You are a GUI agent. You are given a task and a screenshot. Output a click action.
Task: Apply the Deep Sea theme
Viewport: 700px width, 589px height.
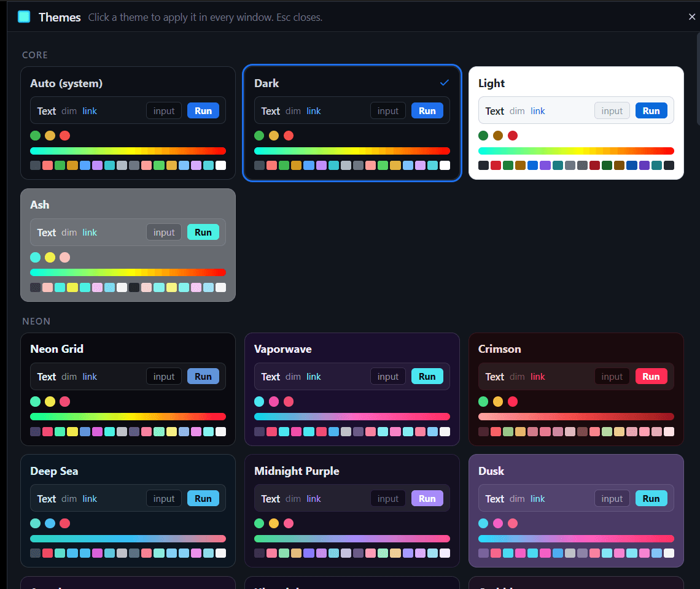pos(128,511)
